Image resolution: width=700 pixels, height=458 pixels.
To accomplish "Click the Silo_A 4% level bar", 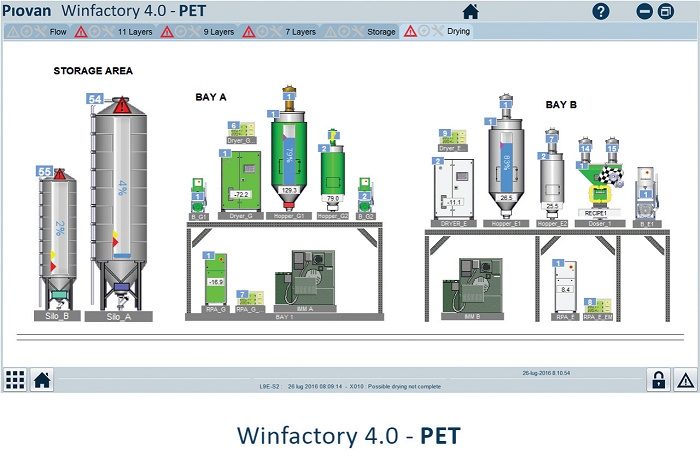I will [x=121, y=187].
